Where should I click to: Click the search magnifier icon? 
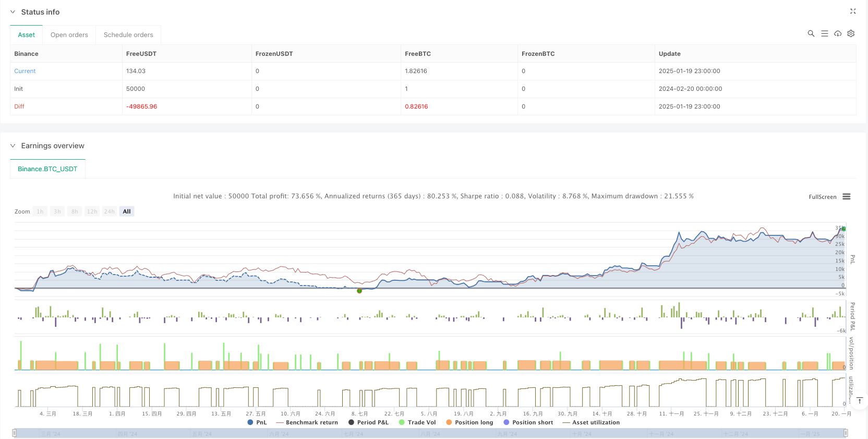pyautogui.click(x=811, y=33)
